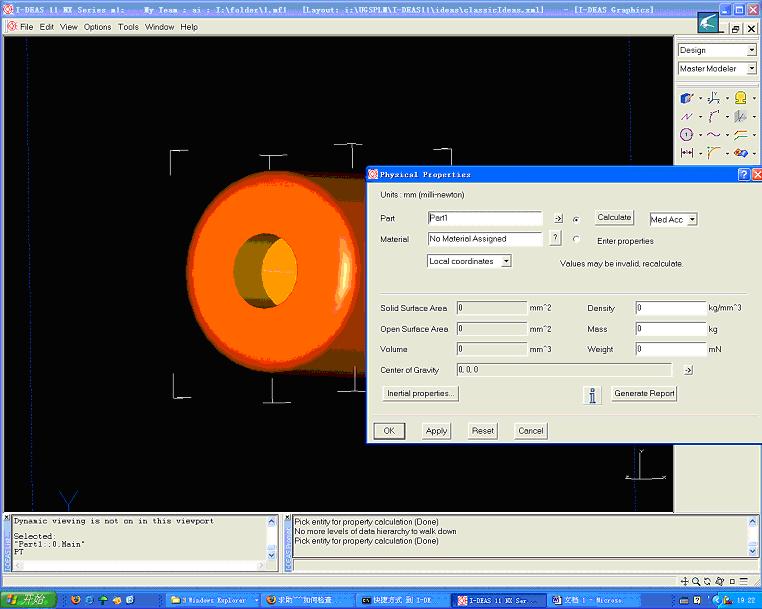Select the circle tool icon
The width and height of the screenshot is (762, 609).
[686, 135]
